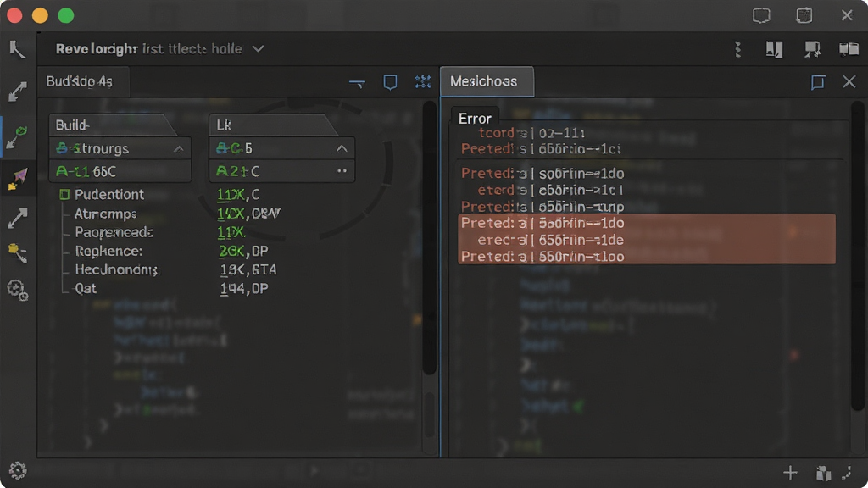Toggle the Pudentiont checkbox
The image size is (868, 488).
tap(64, 194)
